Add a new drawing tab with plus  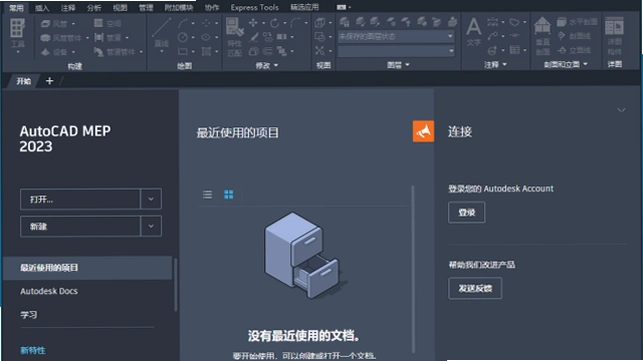tap(50, 81)
